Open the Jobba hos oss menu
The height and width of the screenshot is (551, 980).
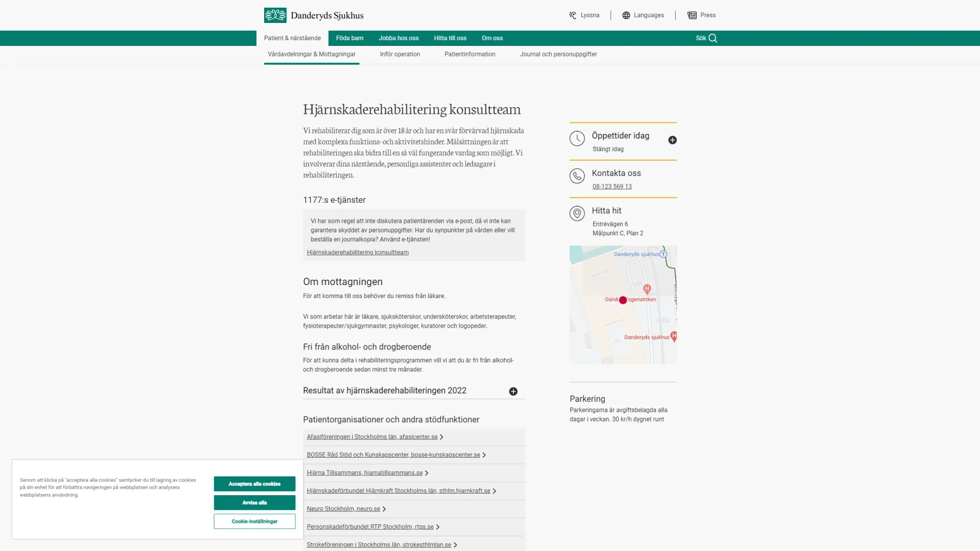pos(399,38)
